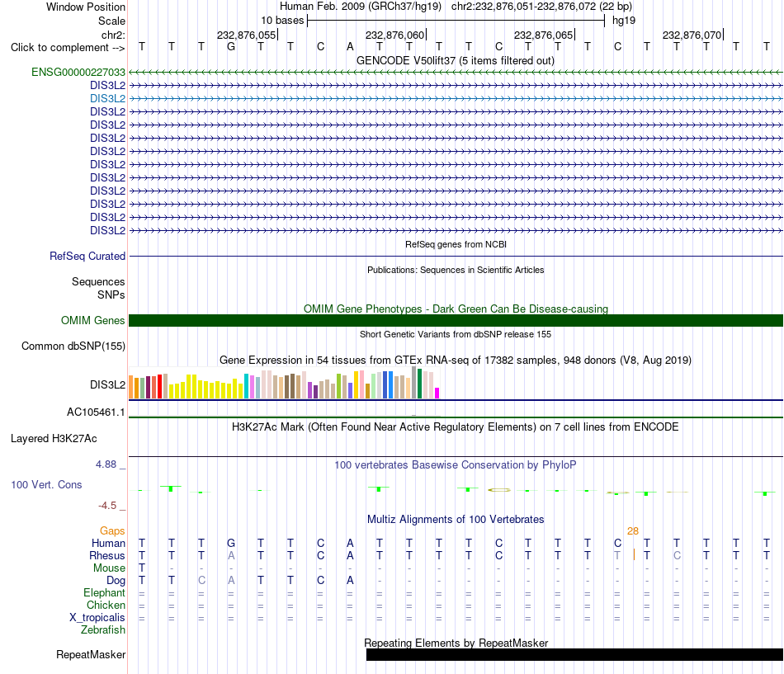Click the Sequences track label
The width and height of the screenshot is (784, 674).
(98, 281)
